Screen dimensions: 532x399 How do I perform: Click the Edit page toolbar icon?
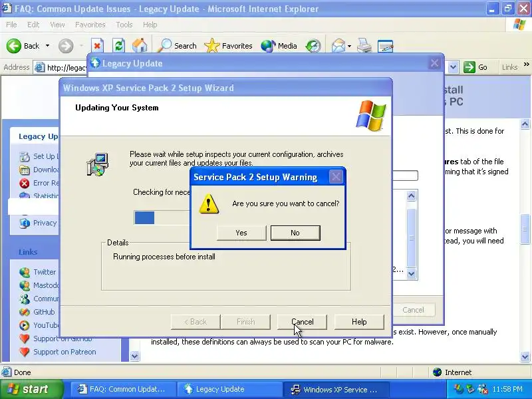click(385, 45)
